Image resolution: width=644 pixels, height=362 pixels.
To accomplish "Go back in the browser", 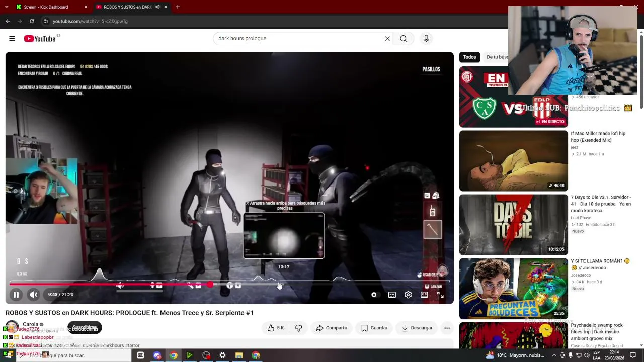I will 8,21.
